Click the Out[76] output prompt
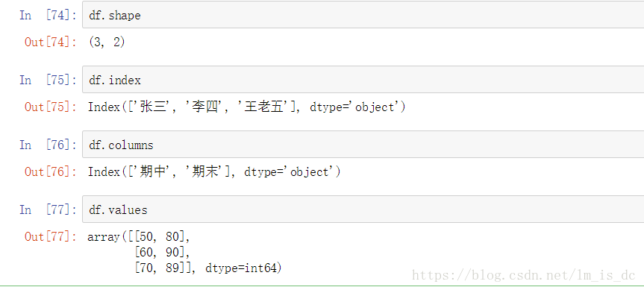Screen dimensions: 644x290 pyautogui.click(x=50, y=171)
